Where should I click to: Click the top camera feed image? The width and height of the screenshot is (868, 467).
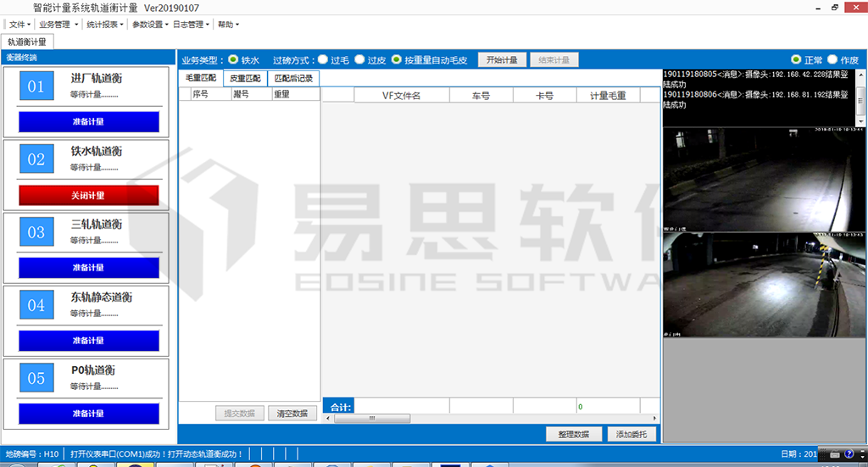(x=764, y=180)
